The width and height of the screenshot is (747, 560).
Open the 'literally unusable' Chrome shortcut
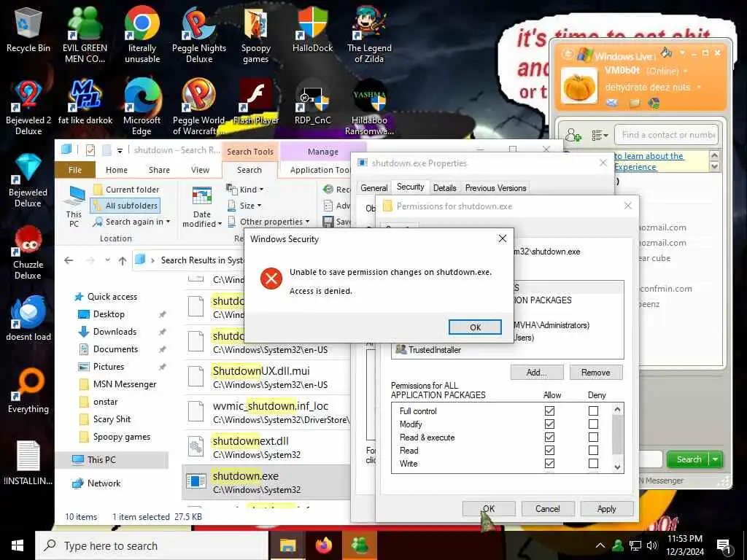(x=142, y=34)
